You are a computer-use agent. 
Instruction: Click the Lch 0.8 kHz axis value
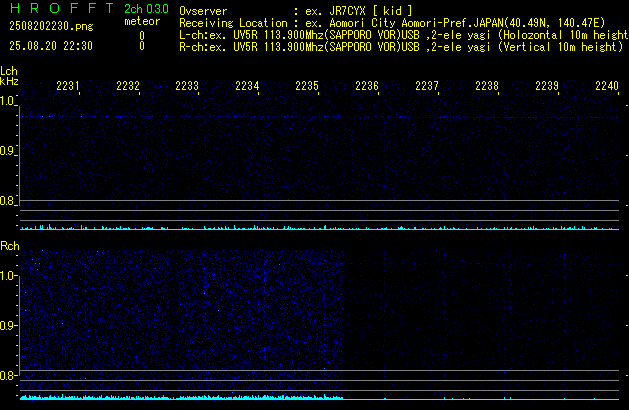coord(7,201)
